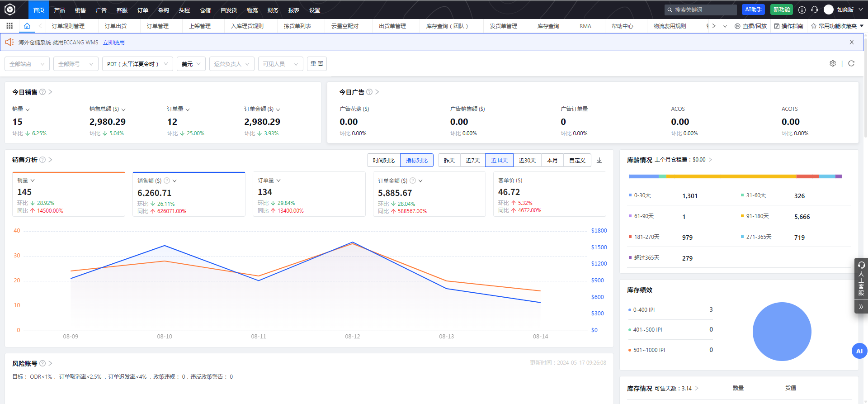Open 广告 menu
The height and width of the screenshot is (404, 868).
[101, 10]
